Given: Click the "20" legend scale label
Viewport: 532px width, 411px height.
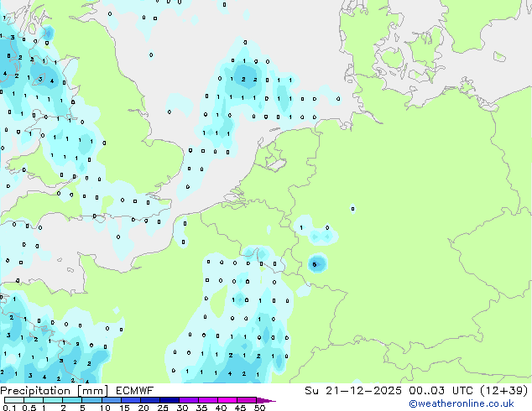Looking at the screenshot, I should pyautogui.click(x=143, y=408).
